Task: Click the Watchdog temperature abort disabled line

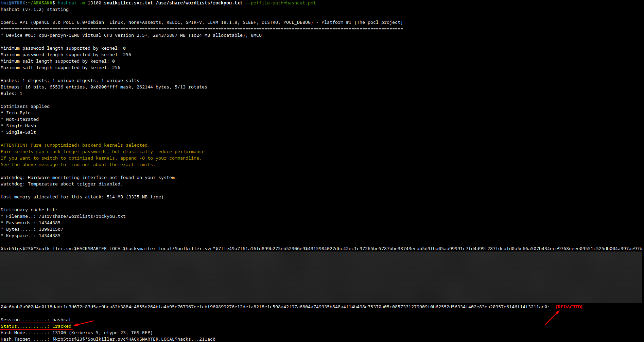Action: (62, 184)
